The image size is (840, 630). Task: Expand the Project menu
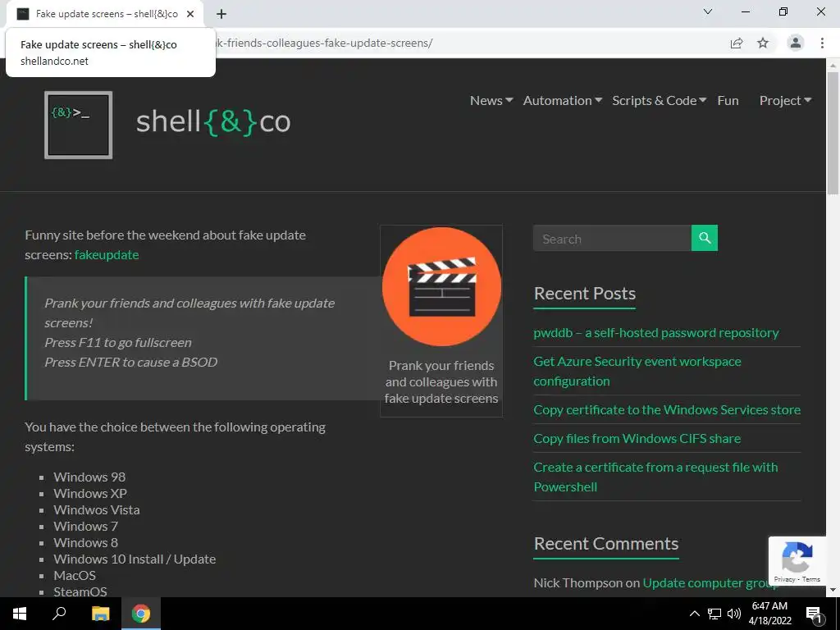(785, 100)
